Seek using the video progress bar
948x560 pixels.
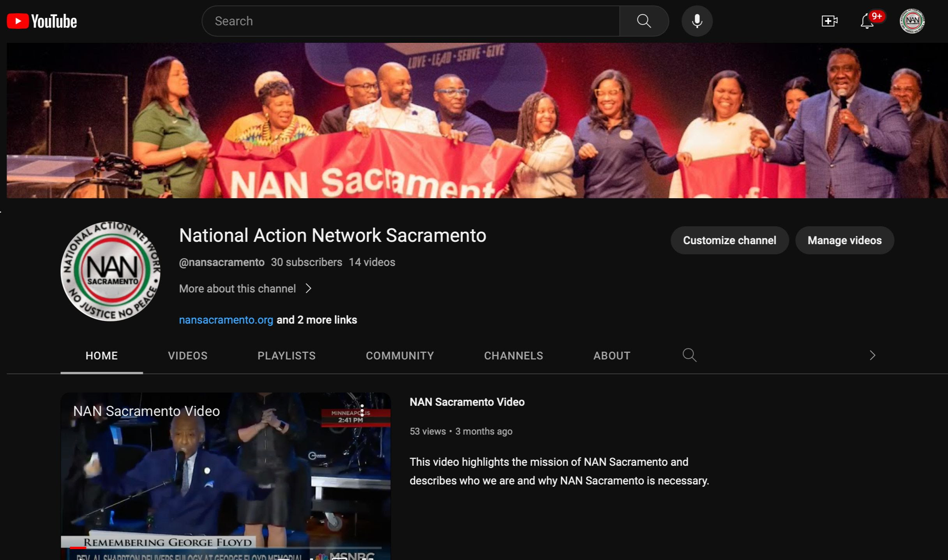click(226, 548)
